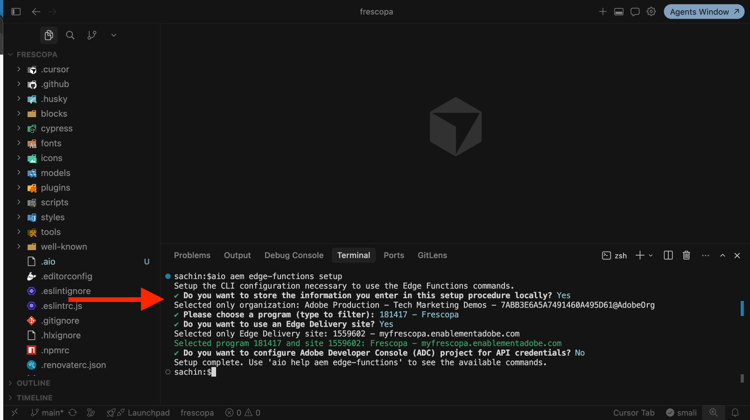
Task: Switch to the Debug Console tab
Action: [294, 255]
